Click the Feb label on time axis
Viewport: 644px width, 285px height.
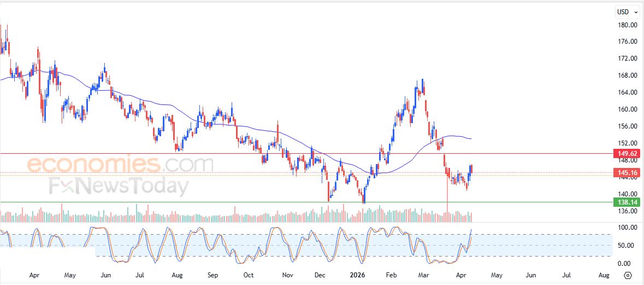pos(392,274)
